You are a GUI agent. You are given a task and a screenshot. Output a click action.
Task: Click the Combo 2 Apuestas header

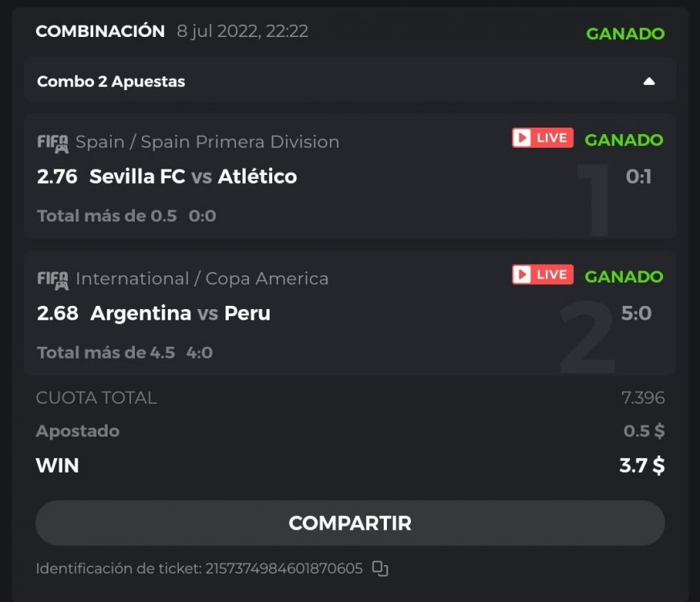(111, 81)
